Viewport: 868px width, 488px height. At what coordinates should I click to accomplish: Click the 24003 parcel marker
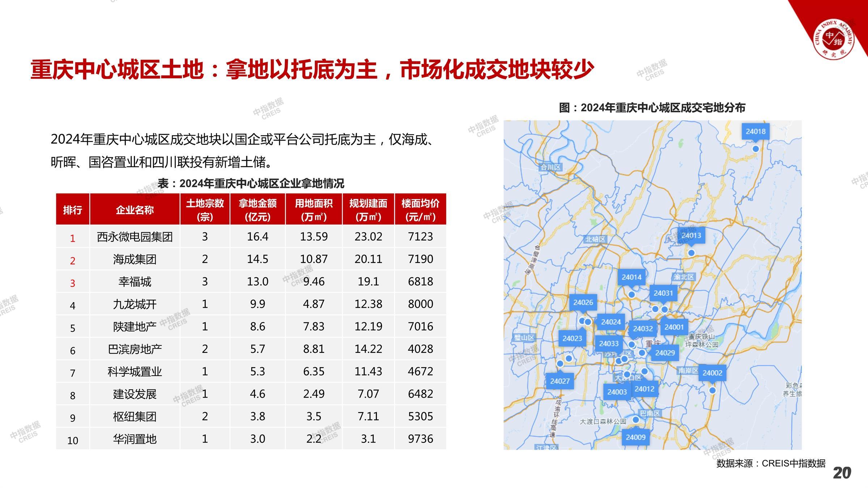pyautogui.click(x=617, y=392)
